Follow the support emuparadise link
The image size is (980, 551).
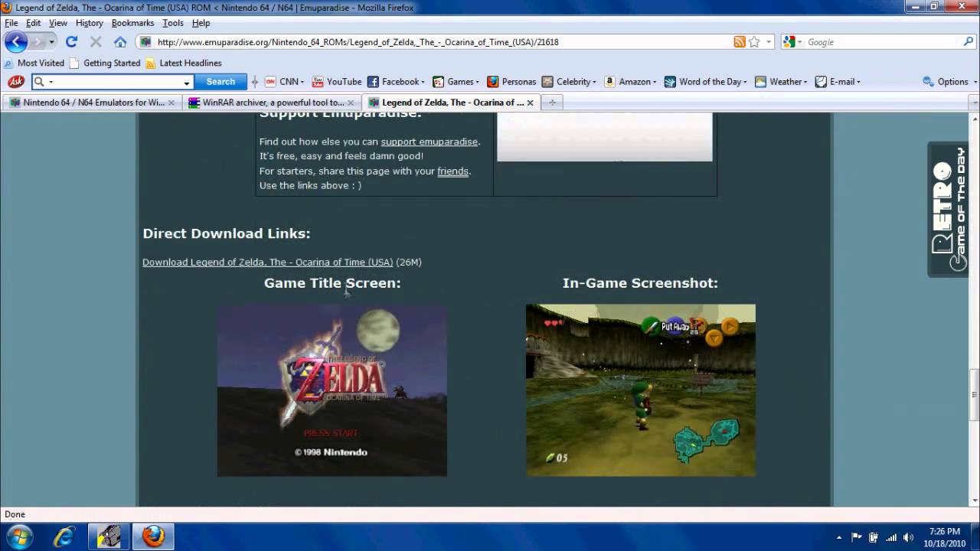point(429,142)
